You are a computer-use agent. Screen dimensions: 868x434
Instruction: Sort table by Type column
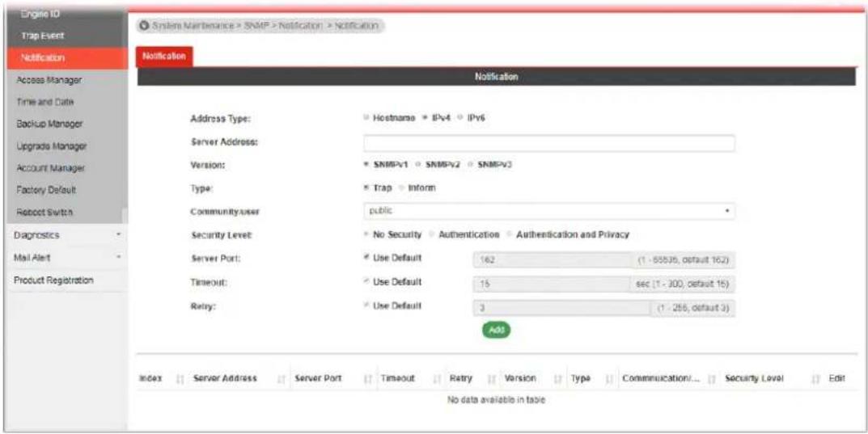pyautogui.click(x=591, y=378)
